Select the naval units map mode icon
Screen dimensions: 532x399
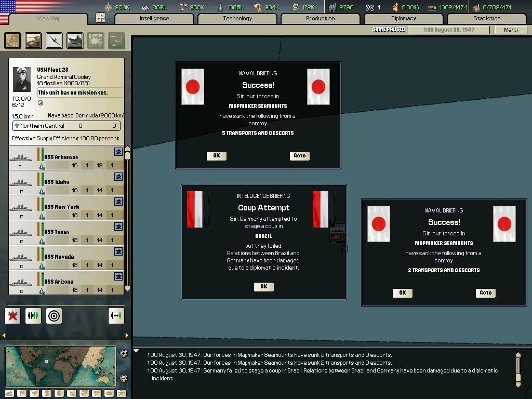click(x=75, y=41)
